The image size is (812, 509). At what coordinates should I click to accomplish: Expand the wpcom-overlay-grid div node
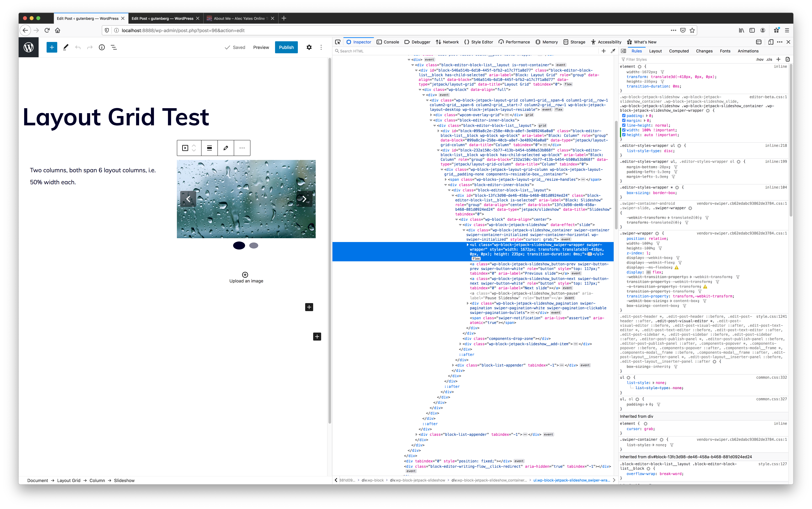pyautogui.click(x=431, y=115)
